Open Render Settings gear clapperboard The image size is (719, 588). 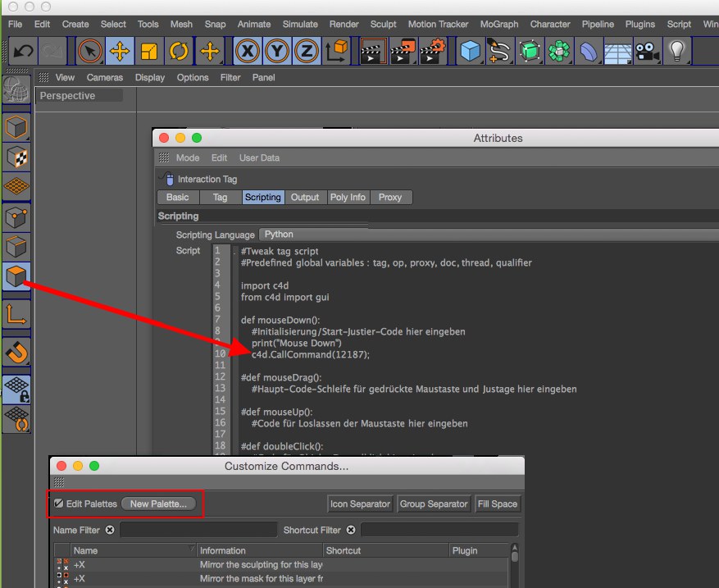pyautogui.click(x=432, y=51)
